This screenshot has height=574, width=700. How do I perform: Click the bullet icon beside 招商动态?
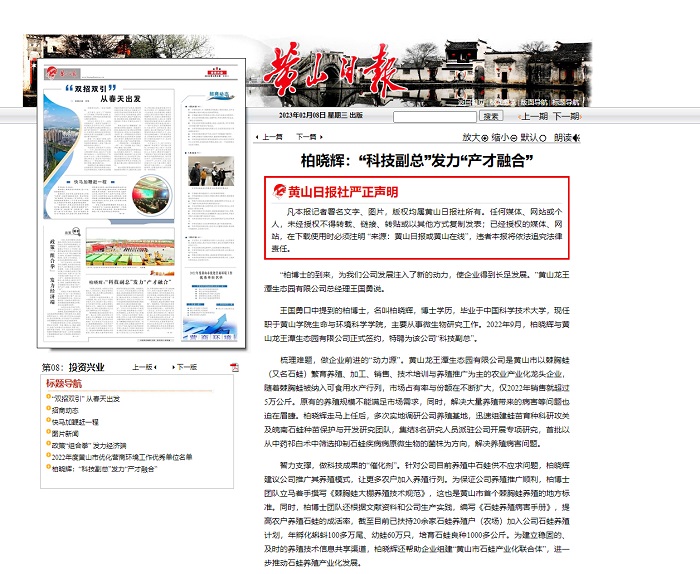[x=47, y=410]
